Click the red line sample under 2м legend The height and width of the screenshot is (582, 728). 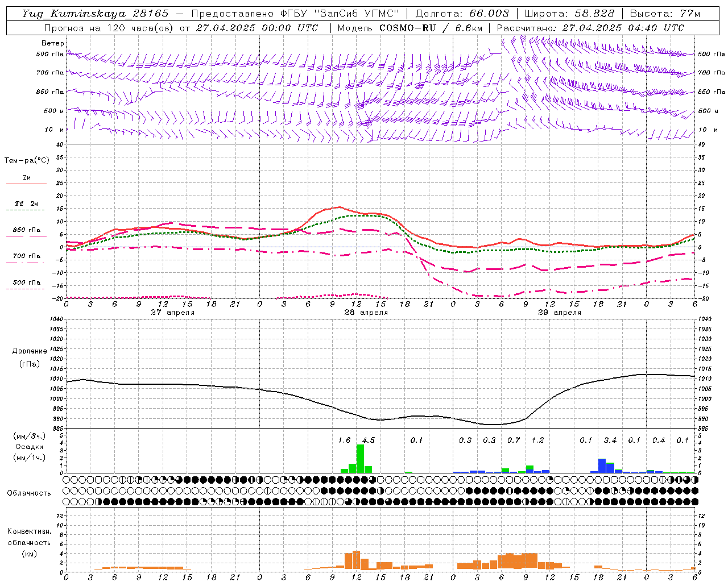point(26,184)
